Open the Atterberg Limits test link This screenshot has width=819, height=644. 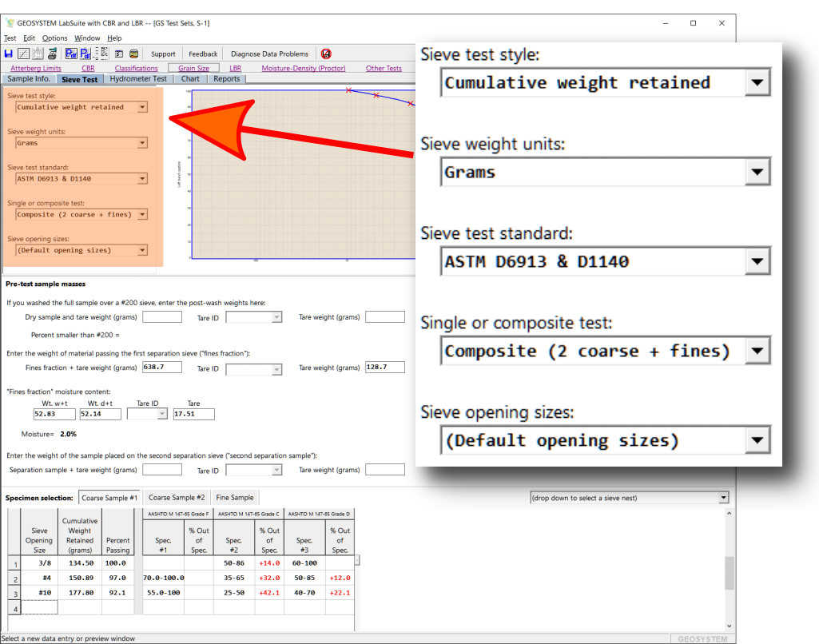coord(36,69)
